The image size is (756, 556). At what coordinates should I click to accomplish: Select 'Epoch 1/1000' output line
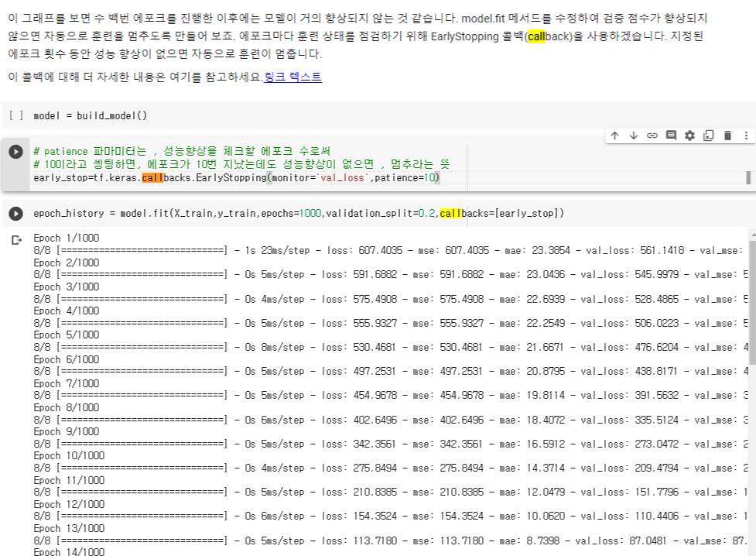(x=66, y=238)
